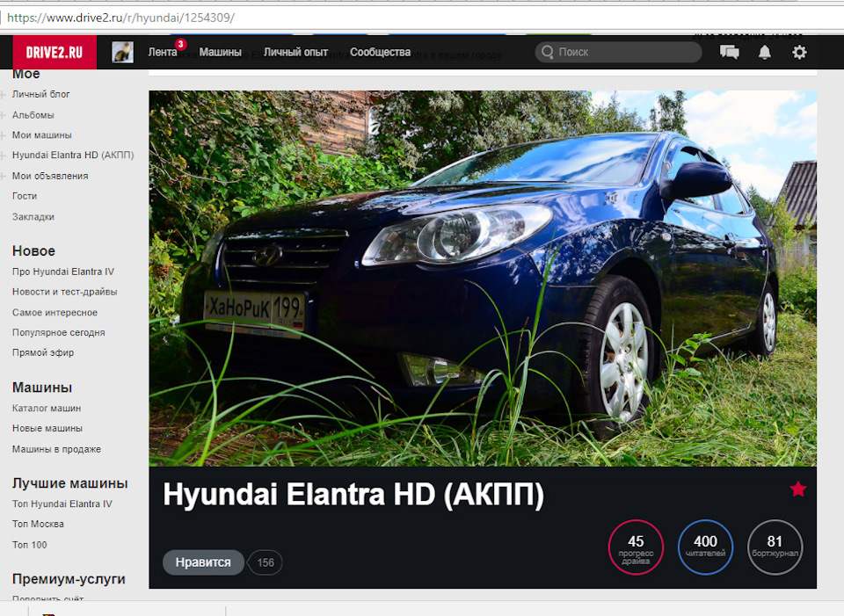This screenshot has width=844, height=616.
Task: Open the 45 прогресс драйва circle
Action: (x=636, y=547)
